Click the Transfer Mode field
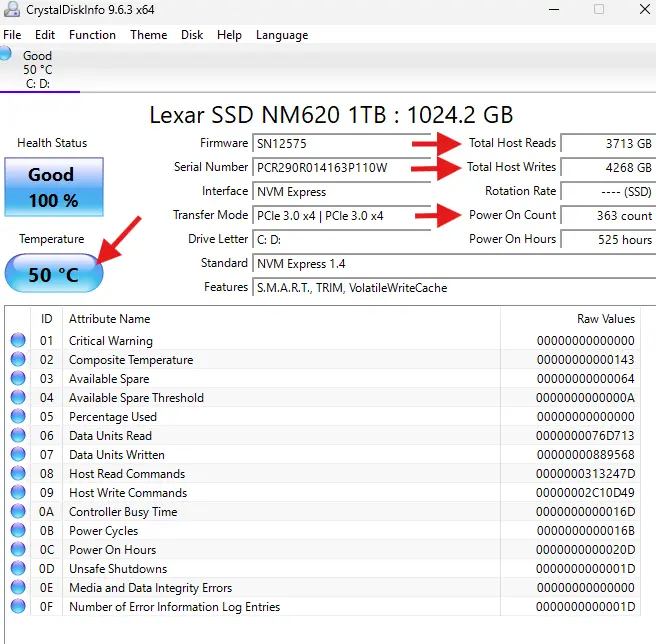The image size is (656, 644). pyautogui.click(x=342, y=216)
